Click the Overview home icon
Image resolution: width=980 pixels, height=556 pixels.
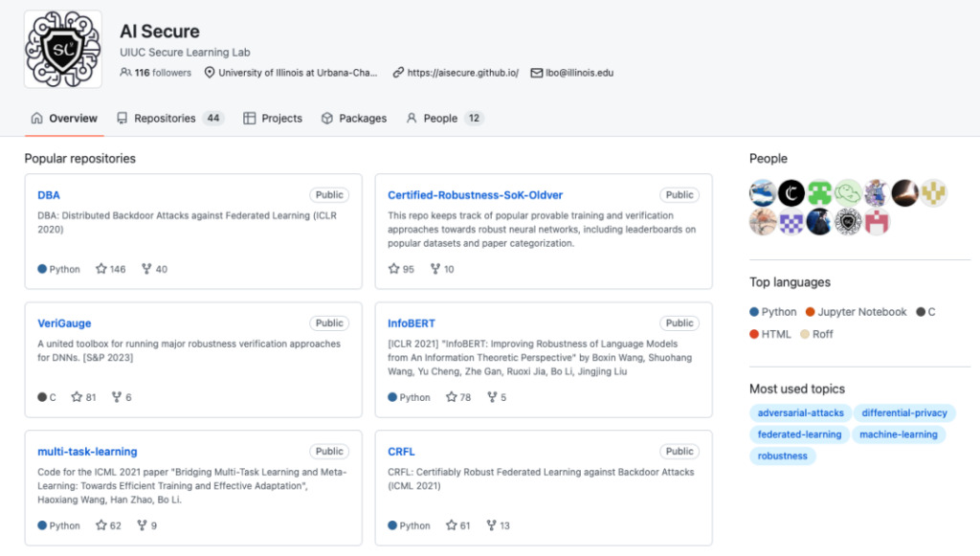[37, 118]
